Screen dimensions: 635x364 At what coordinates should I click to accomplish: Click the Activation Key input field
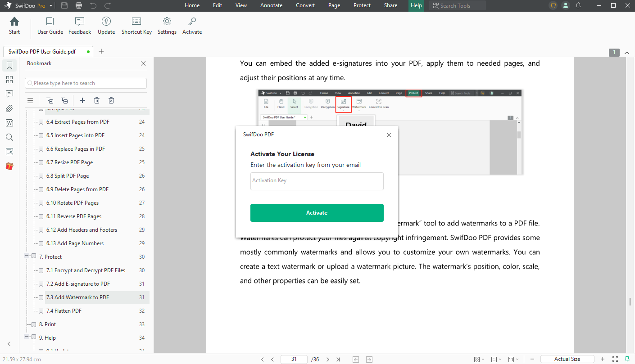pos(317,181)
